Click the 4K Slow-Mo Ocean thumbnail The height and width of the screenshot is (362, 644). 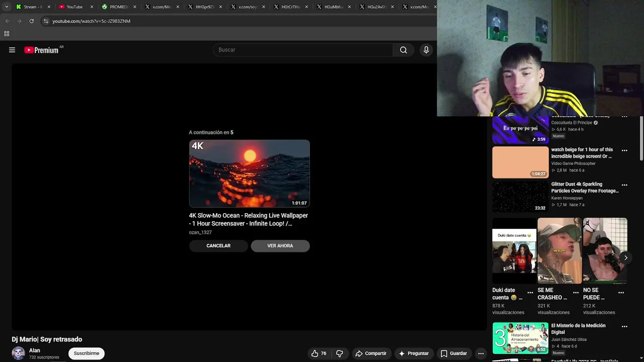(250, 173)
